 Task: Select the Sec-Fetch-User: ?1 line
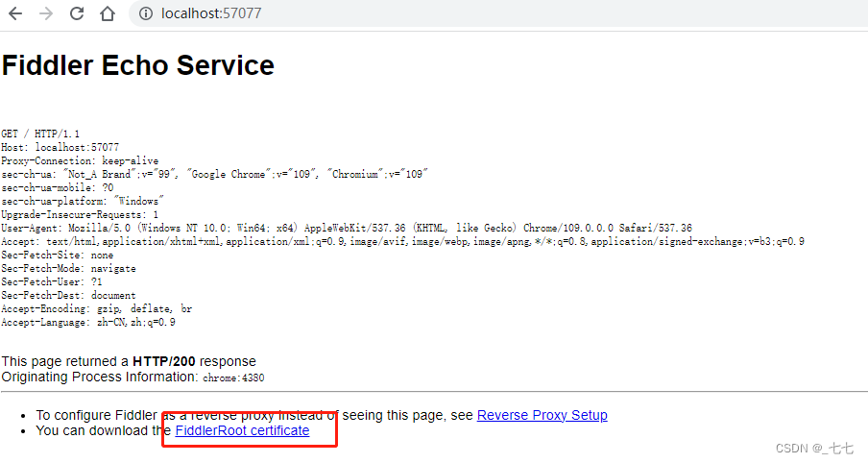[52, 281]
